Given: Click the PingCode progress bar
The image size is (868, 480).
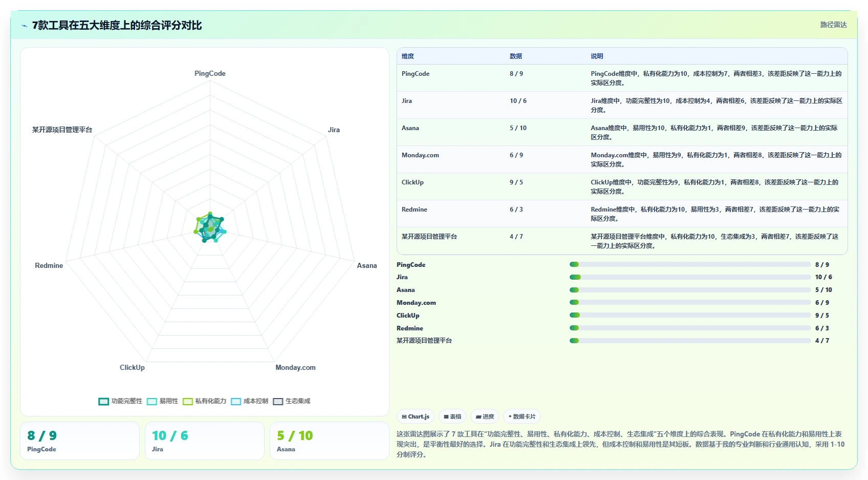Looking at the screenshot, I should [690, 264].
